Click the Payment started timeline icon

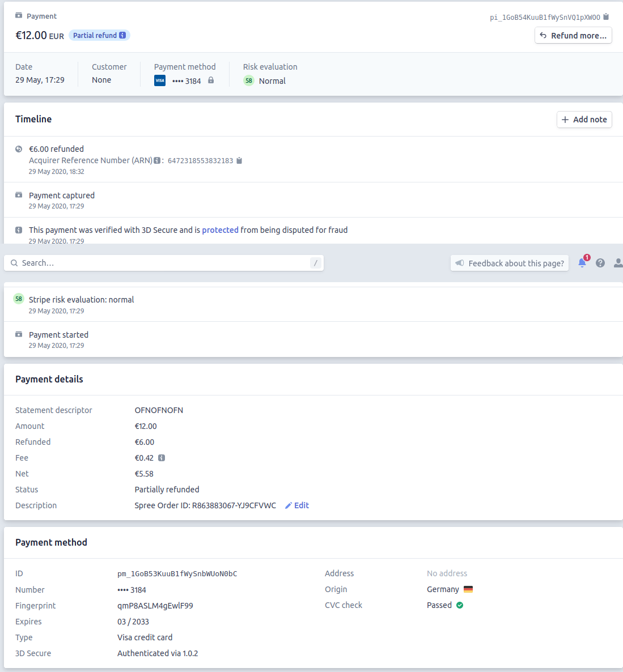point(19,334)
